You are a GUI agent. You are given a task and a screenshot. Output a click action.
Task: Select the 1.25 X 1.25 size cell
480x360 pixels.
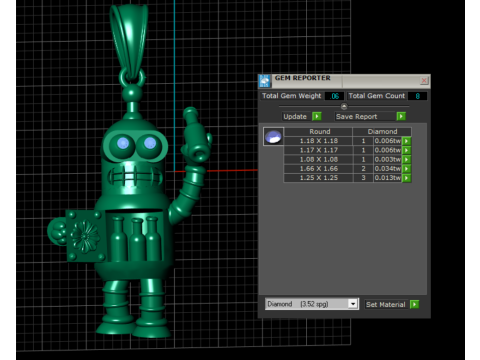(x=318, y=178)
